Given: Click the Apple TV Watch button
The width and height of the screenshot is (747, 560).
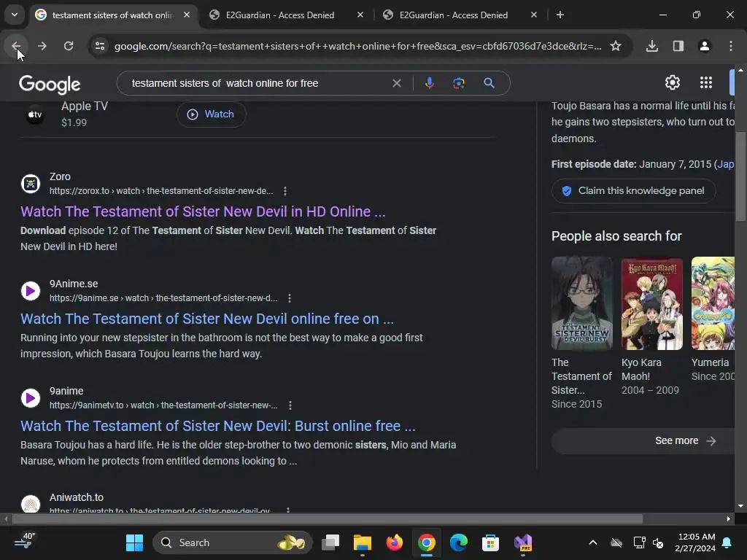Looking at the screenshot, I should point(211,114).
